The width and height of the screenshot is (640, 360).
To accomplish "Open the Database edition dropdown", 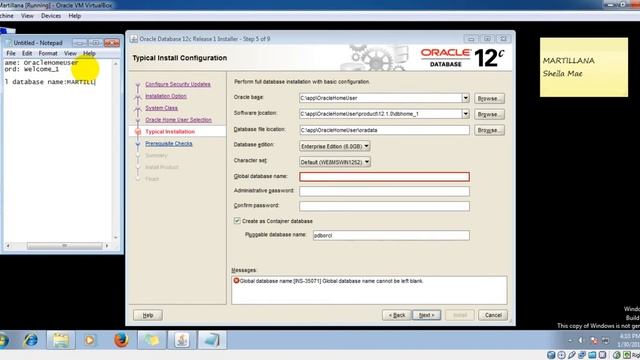I will click(335, 146).
